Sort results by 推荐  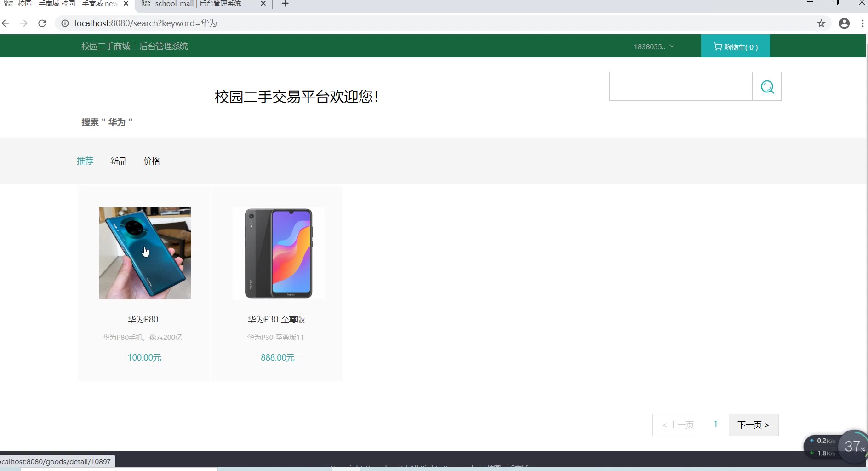point(85,161)
